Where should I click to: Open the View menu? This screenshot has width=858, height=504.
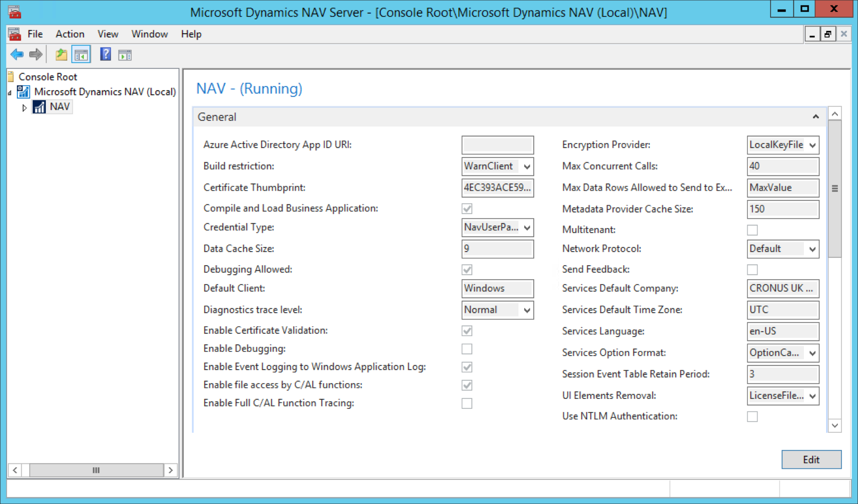pyautogui.click(x=108, y=34)
